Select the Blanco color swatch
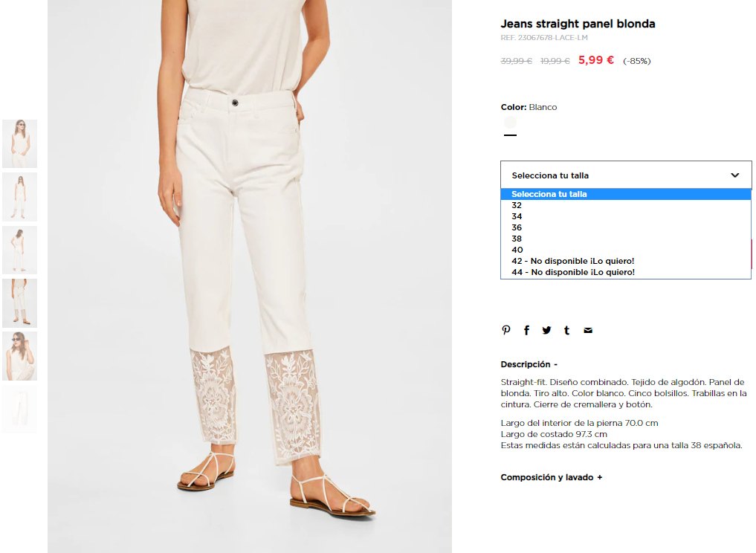This screenshot has width=756, height=553. (510, 123)
